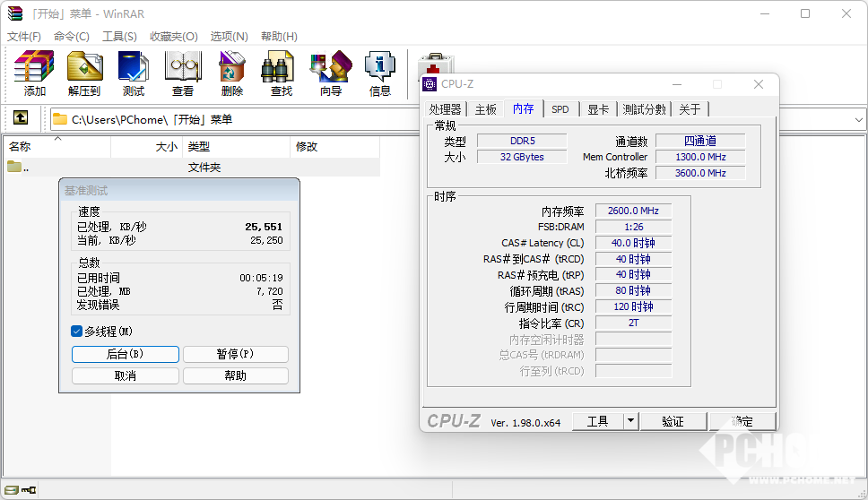Click the DDR5 memory type field
The height and width of the screenshot is (500, 868).
522,141
